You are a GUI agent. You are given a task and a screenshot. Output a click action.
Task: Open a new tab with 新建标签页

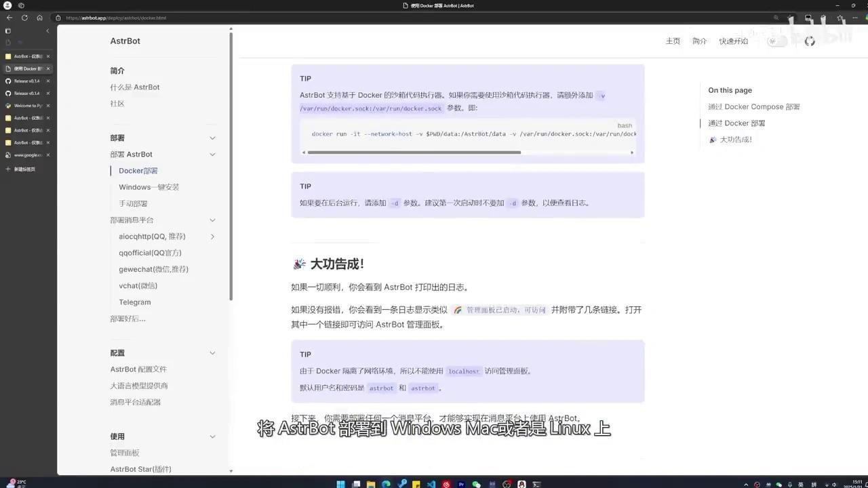click(21, 169)
